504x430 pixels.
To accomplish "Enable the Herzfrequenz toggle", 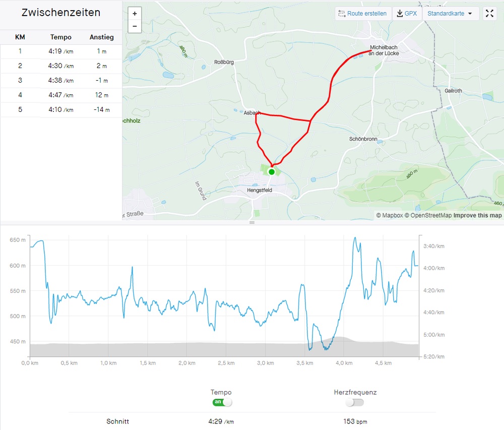I will (x=355, y=402).
